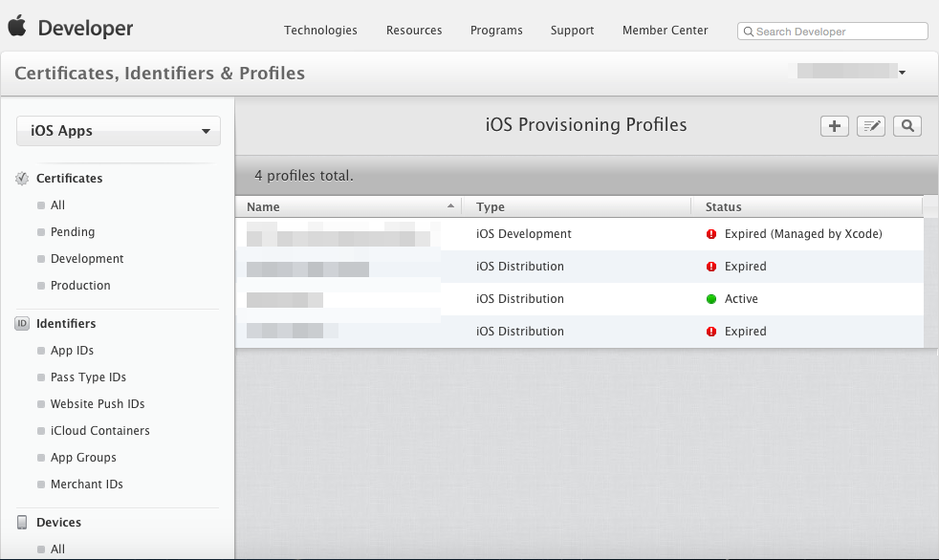939x560 pixels.
Task: Open the Member Center menu item
Action: [x=665, y=30]
